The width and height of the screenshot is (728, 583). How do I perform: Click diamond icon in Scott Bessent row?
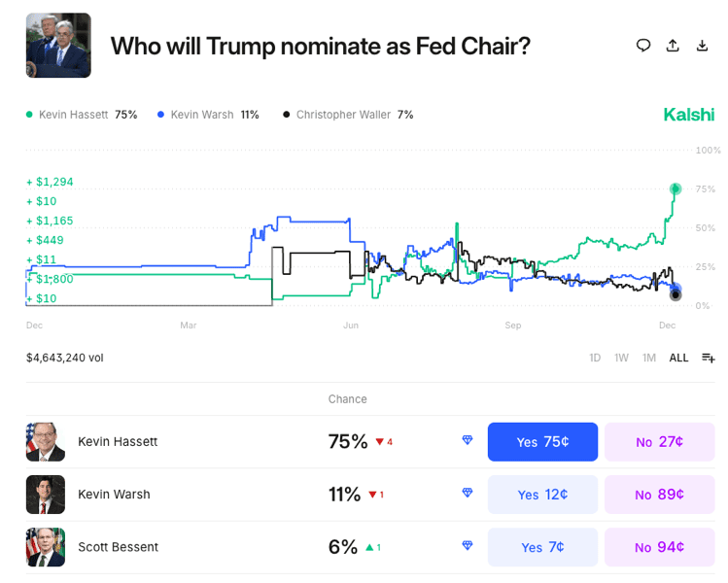[x=468, y=546]
